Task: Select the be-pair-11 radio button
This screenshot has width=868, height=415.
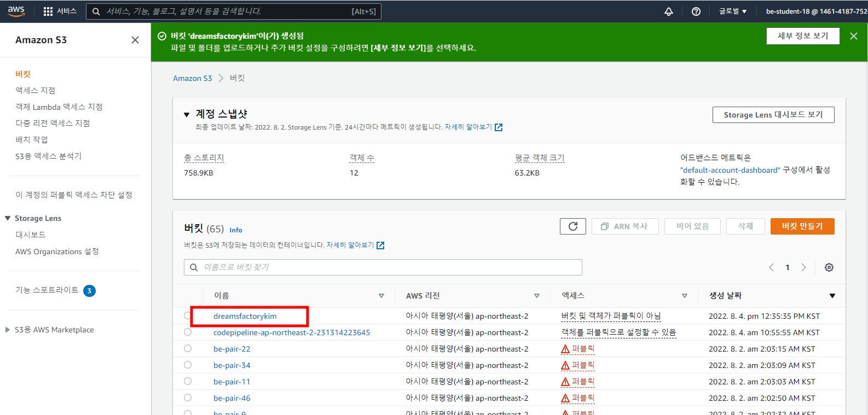Action: pyautogui.click(x=188, y=381)
